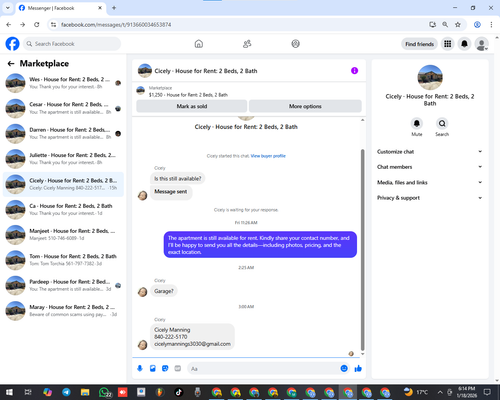
Task: Open the browser zoom magnifier icon
Action: (x=445, y=25)
